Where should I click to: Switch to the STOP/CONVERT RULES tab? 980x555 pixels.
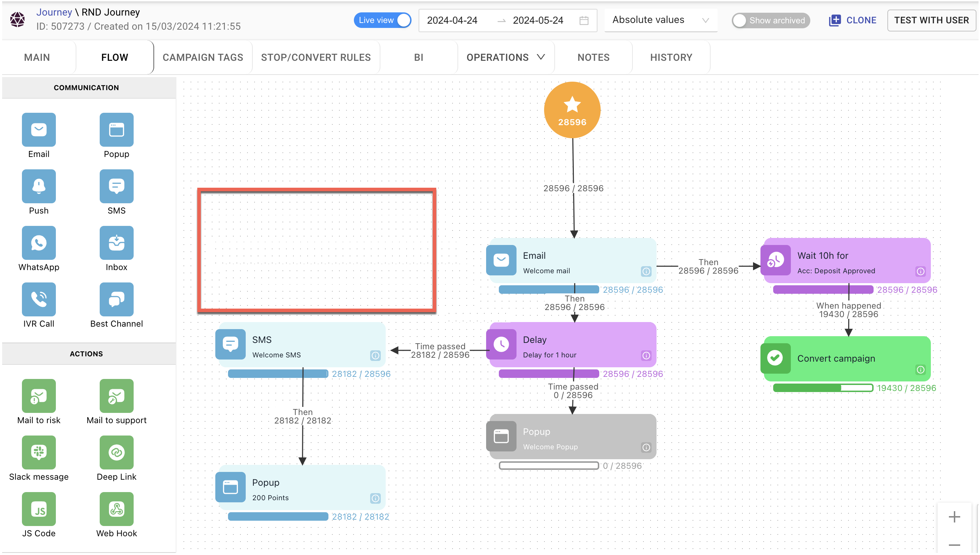(x=316, y=57)
